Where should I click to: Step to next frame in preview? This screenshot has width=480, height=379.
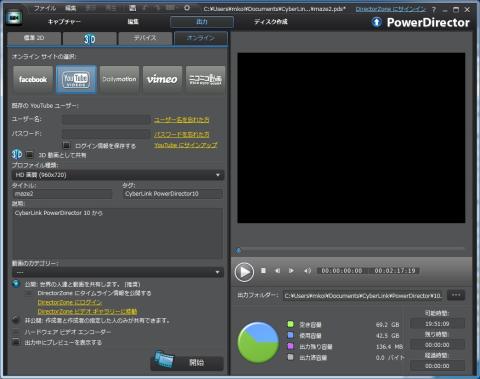pyautogui.click(x=291, y=271)
